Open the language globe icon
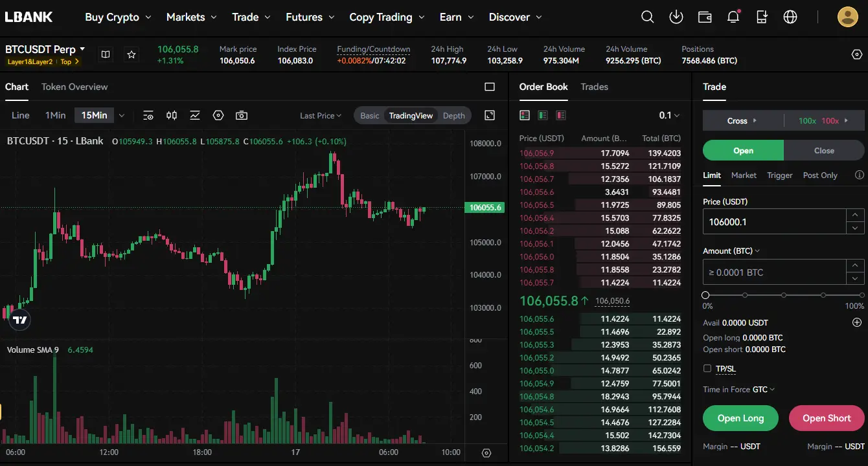Screen dimensions: 868x466 (790, 17)
